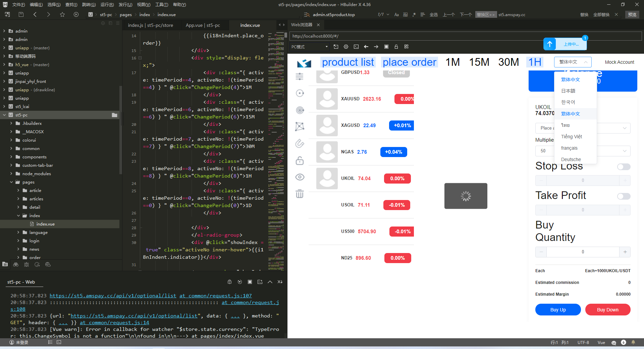
Task: Click the binoculars search icon in sidebar
Action: [x=16, y=264]
